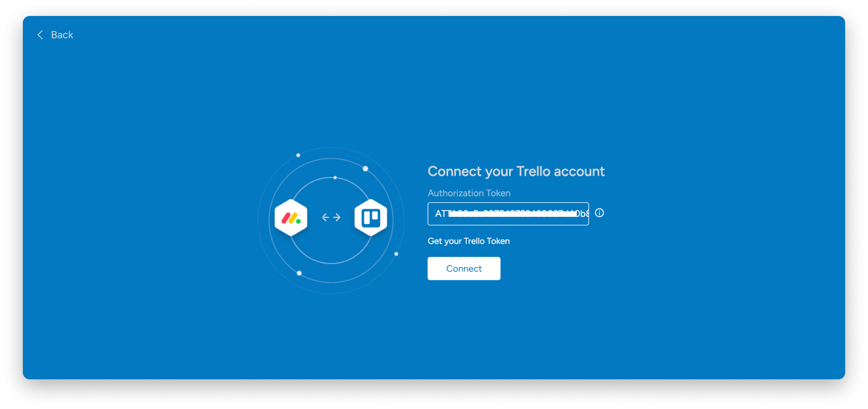Click the Back chevron arrow
868x409 pixels.
click(x=40, y=35)
